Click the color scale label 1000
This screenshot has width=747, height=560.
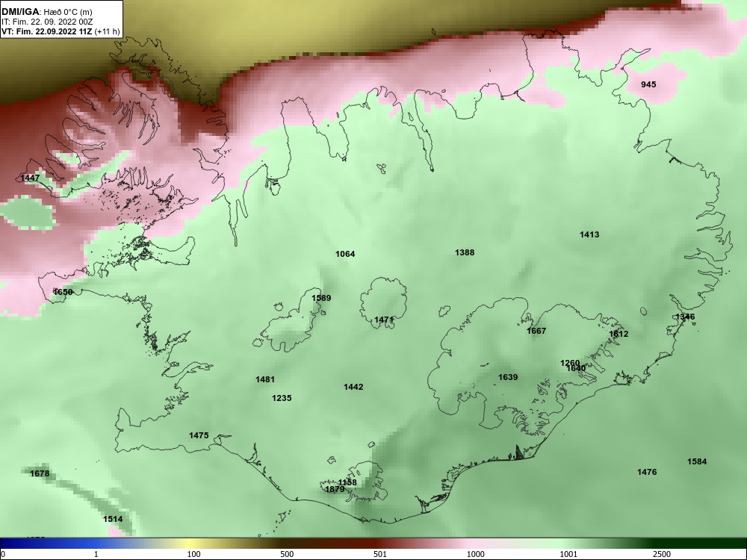pos(475,554)
